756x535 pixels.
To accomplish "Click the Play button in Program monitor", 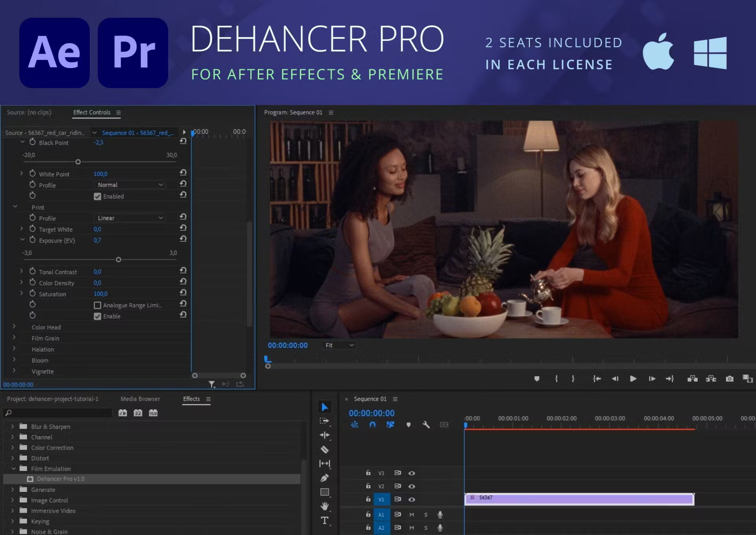I will coord(633,379).
